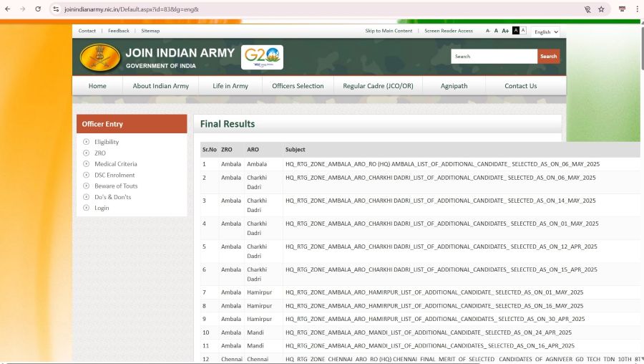
Task: Open browser three-dot menu
Action: click(x=637, y=9)
